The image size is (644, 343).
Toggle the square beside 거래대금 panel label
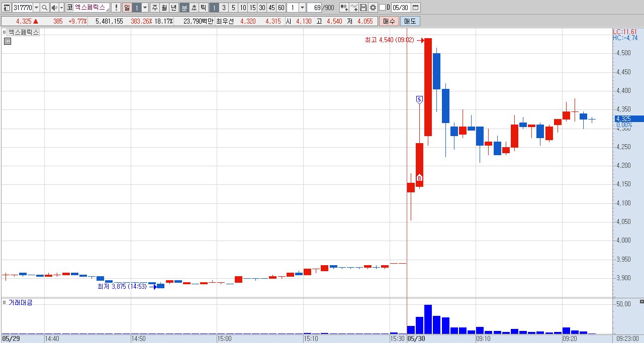pyautogui.click(x=5, y=302)
